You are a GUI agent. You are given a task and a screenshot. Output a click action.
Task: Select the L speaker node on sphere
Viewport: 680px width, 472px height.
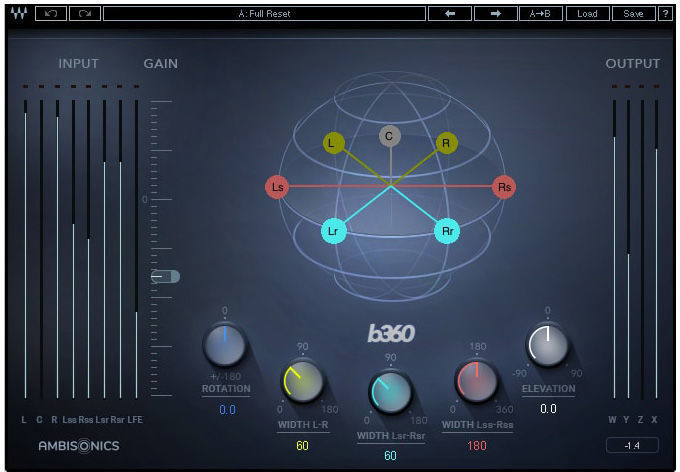tap(333, 143)
